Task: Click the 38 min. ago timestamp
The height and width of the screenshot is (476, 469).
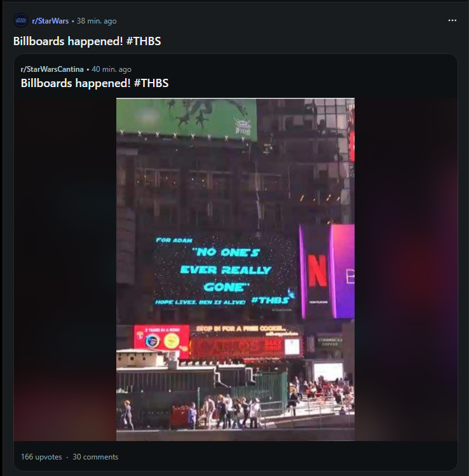Action: tap(97, 21)
